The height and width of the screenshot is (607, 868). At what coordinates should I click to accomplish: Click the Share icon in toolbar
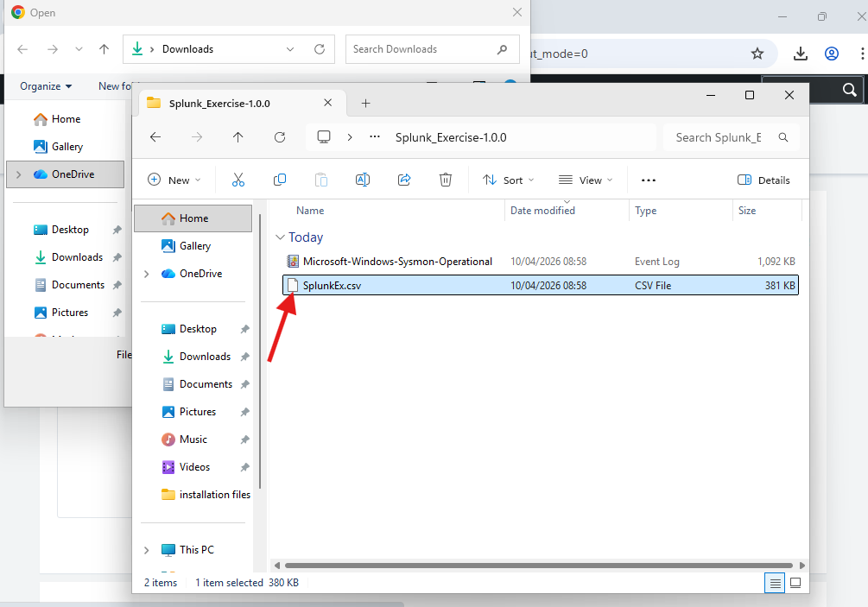pos(404,180)
